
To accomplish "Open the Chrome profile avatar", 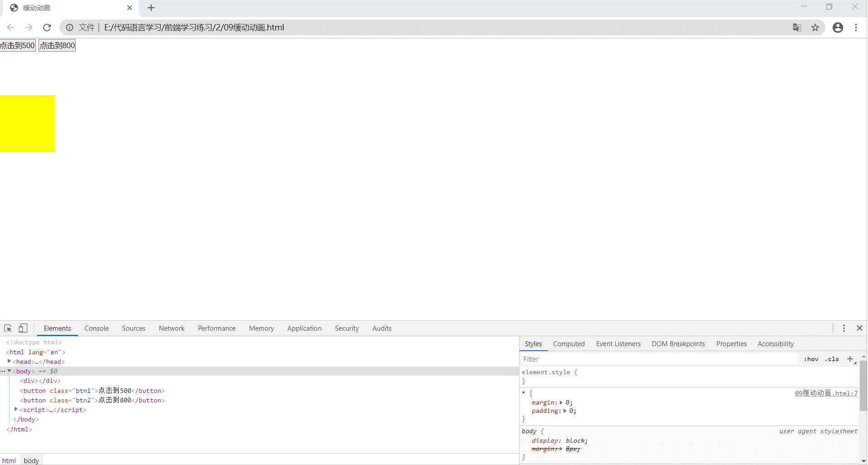I will (x=838, y=28).
